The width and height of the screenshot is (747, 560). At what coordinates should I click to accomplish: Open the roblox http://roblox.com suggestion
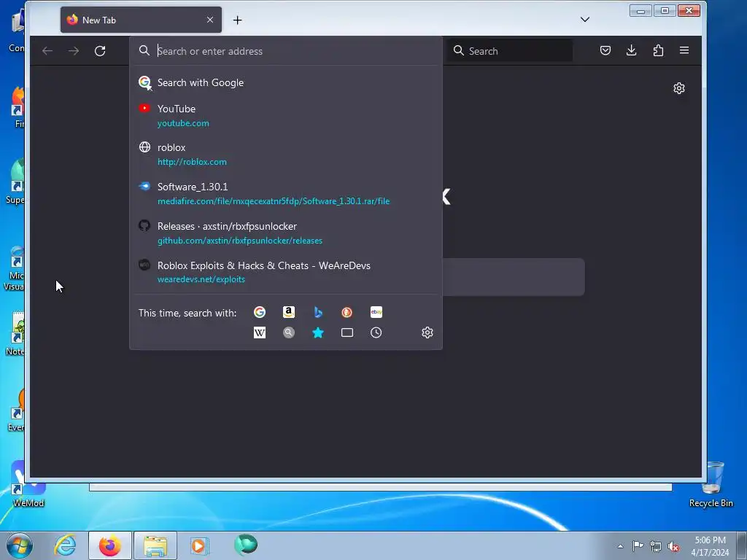(x=286, y=155)
